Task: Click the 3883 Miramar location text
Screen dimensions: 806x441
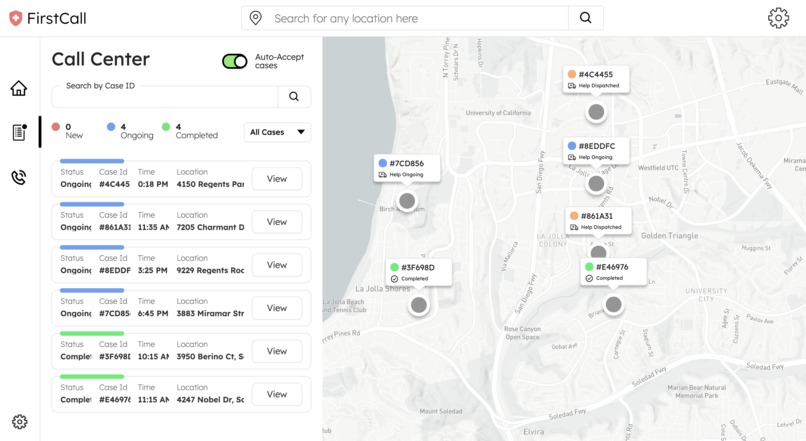Action: point(210,314)
